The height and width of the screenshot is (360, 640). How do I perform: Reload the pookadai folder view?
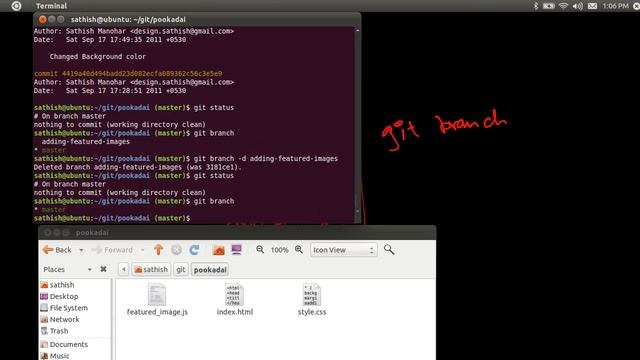pos(194,250)
